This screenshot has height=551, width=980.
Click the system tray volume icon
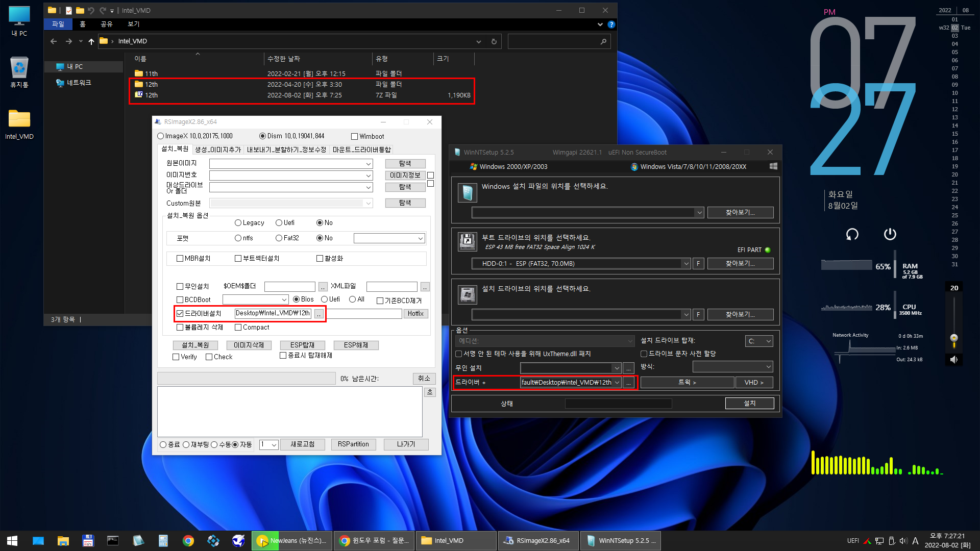[x=903, y=541]
